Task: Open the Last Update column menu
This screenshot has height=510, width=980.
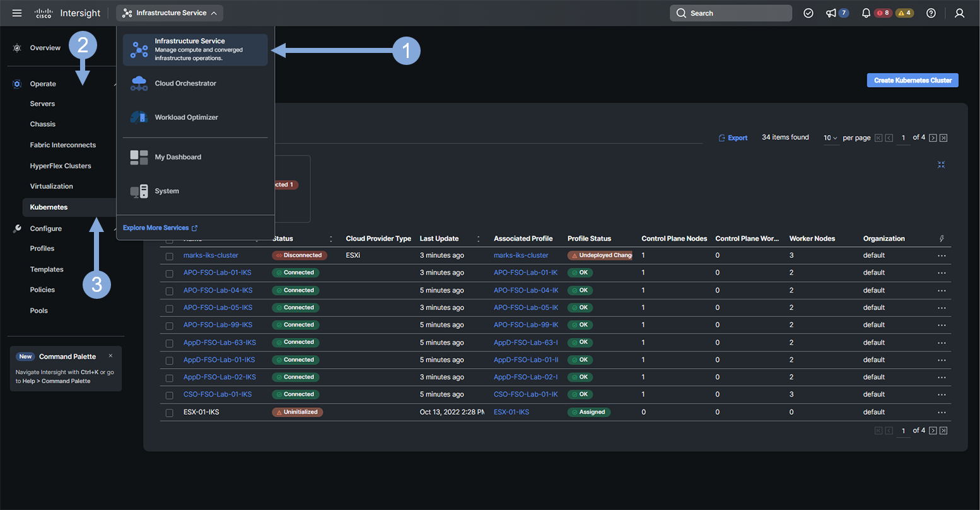Action: click(x=479, y=239)
